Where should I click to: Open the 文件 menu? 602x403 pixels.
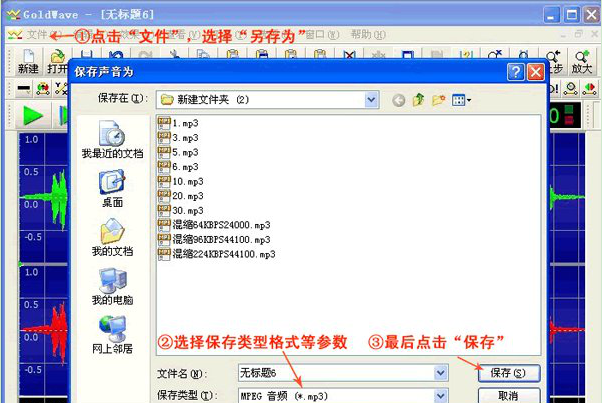37,35
